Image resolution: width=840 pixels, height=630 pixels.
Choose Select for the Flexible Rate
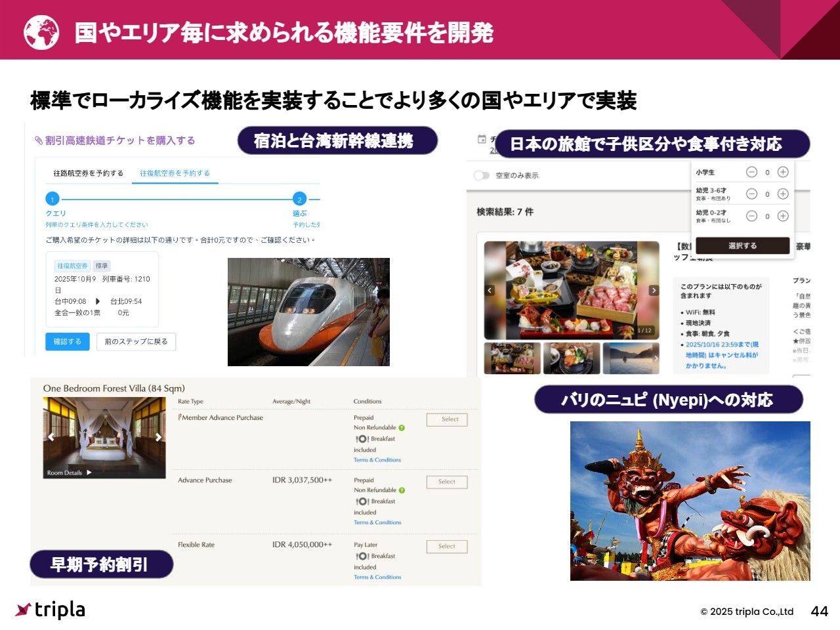click(446, 546)
